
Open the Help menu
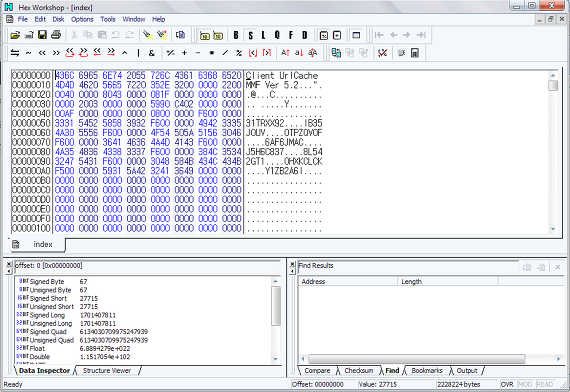(x=158, y=19)
